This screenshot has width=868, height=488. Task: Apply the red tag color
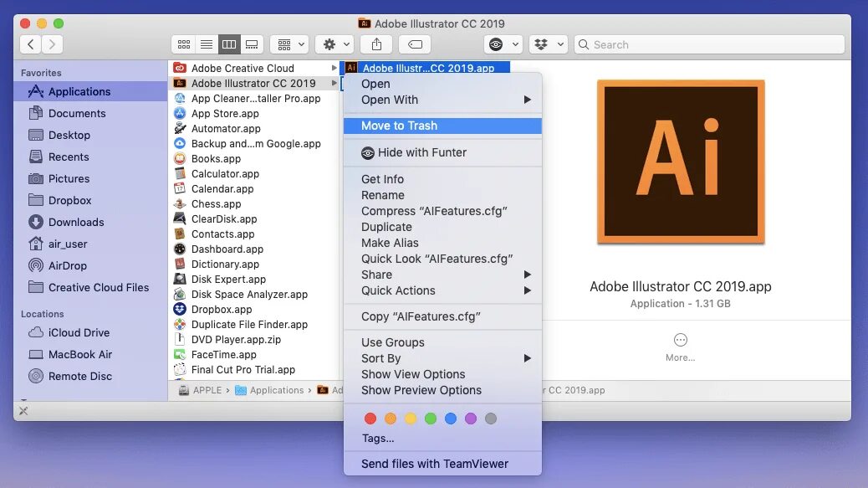(370, 419)
